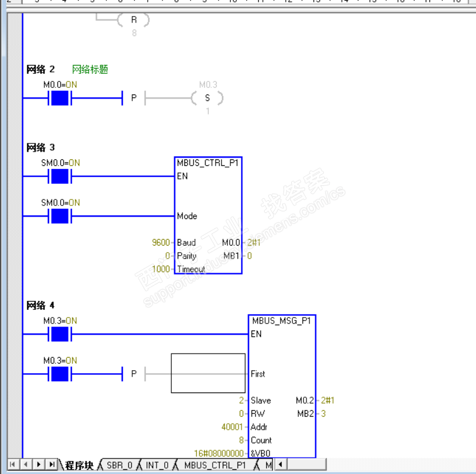
Task: Click the count value 1 under S coil
Action: point(208,112)
